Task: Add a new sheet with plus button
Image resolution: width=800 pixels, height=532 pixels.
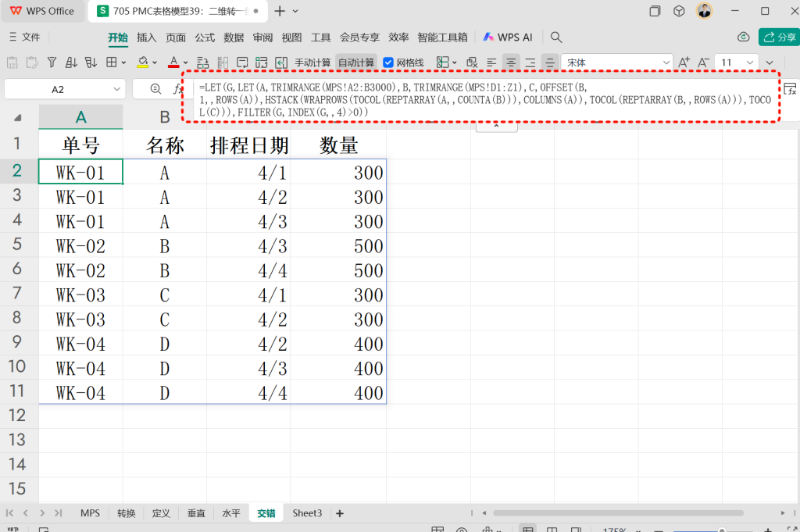Action: pos(340,513)
